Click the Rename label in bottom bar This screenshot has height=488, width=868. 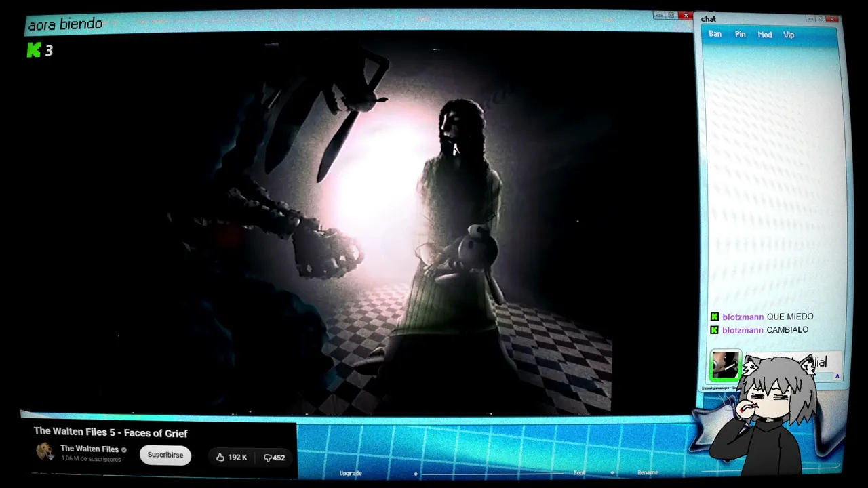(648, 473)
